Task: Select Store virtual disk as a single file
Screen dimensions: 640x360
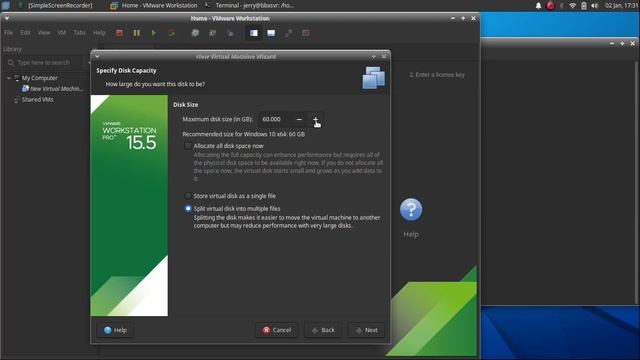Action: [x=188, y=196]
